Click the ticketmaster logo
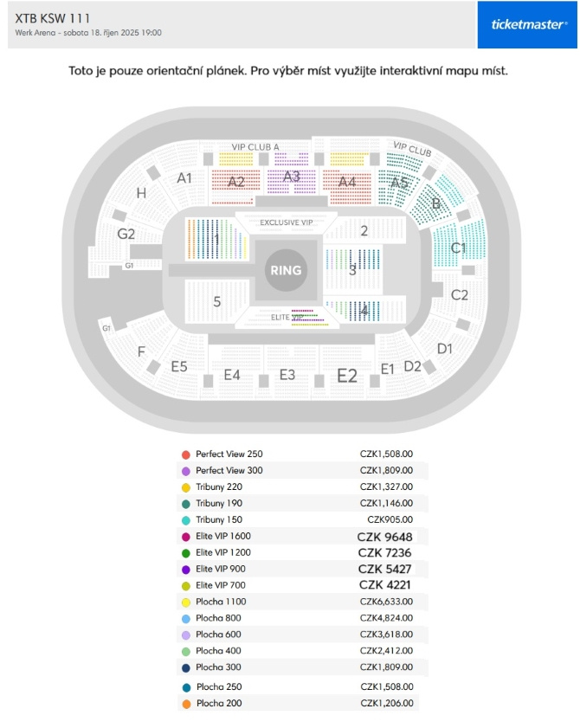 pos(527,24)
